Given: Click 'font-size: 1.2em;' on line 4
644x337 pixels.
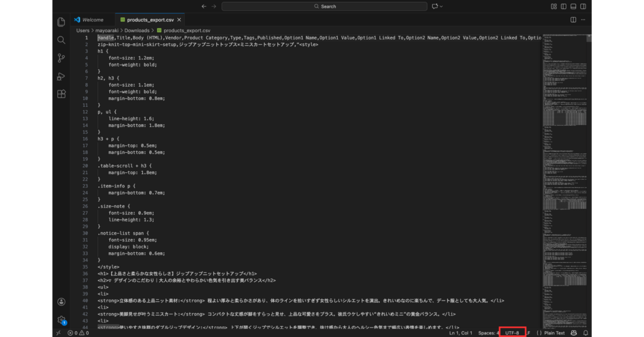Looking at the screenshot, I should pos(131,58).
